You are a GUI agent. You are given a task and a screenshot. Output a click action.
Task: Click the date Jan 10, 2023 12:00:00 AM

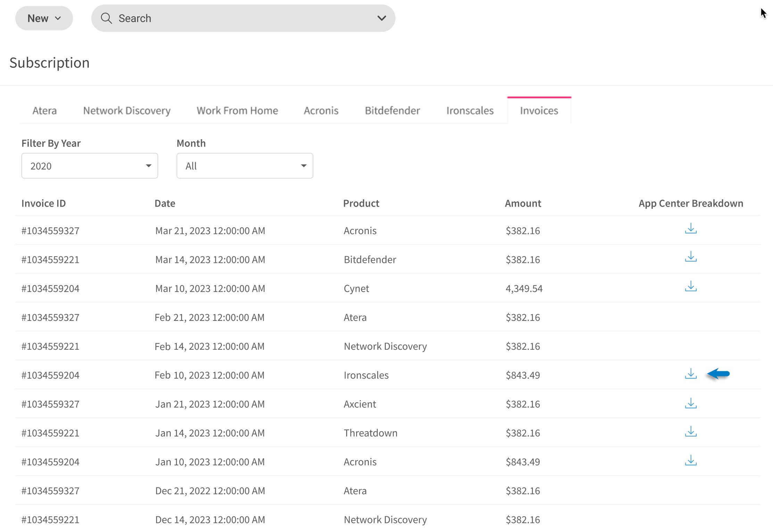tap(210, 462)
